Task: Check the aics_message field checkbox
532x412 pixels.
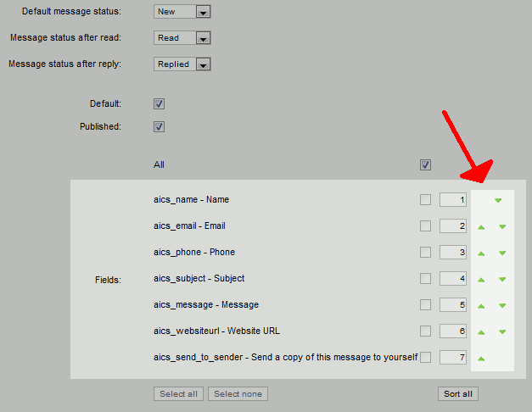Action: tap(425, 305)
